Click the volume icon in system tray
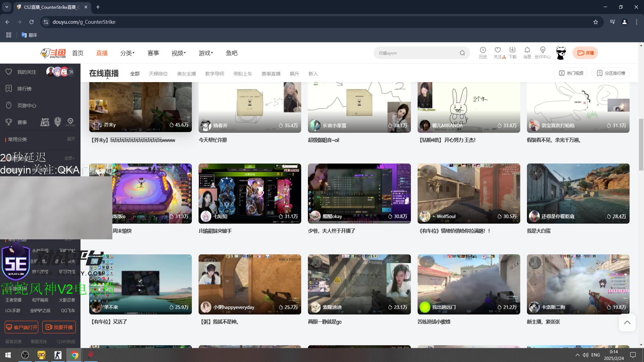 586,355
